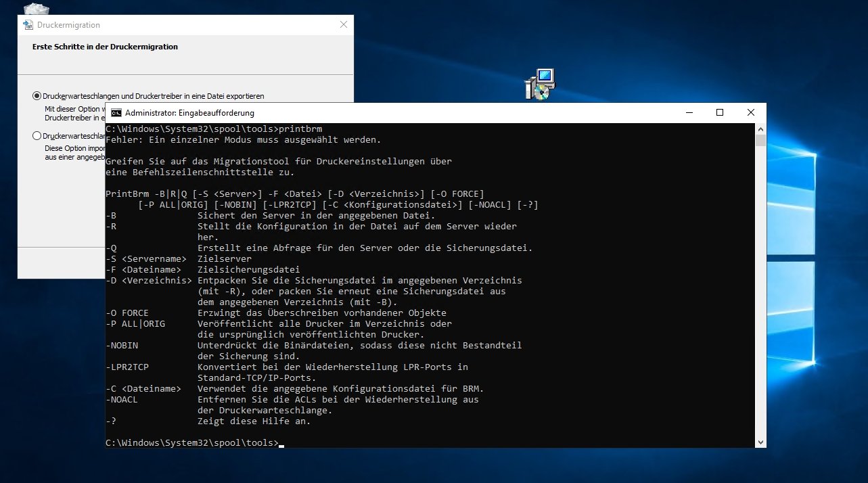
Task: Click the scrollbar down arrow in the console
Action: click(760, 442)
